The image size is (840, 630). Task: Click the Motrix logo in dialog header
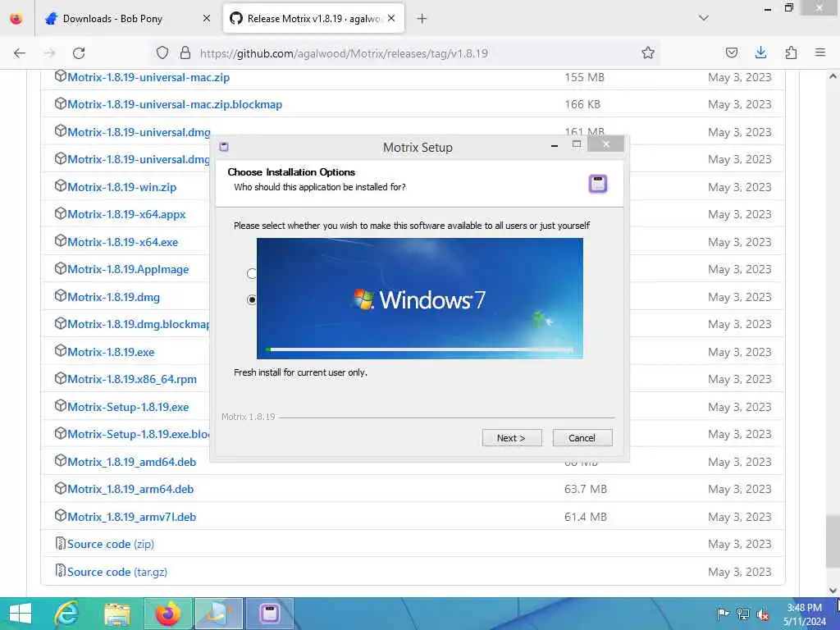[x=598, y=184]
